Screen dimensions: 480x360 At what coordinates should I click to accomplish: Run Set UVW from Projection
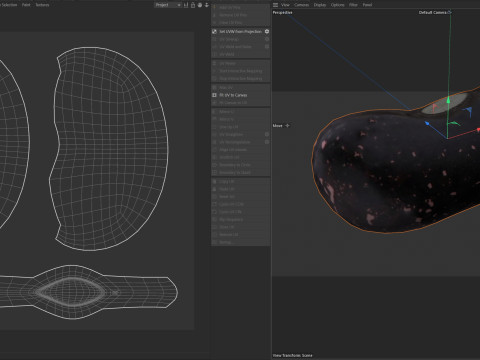click(x=237, y=31)
